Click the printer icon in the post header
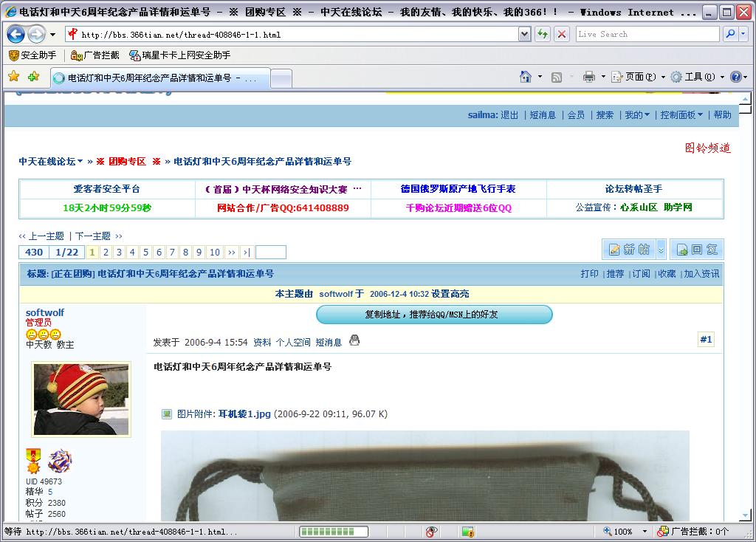 coord(354,340)
